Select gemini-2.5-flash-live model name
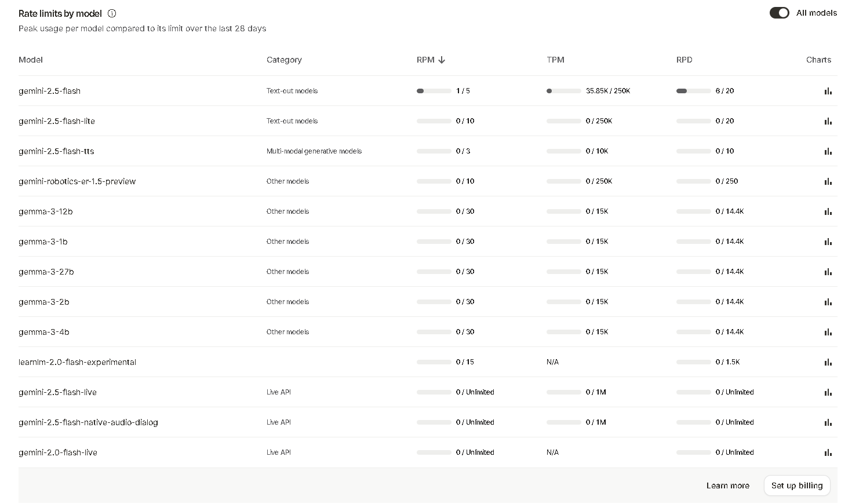 (x=57, y=392)
